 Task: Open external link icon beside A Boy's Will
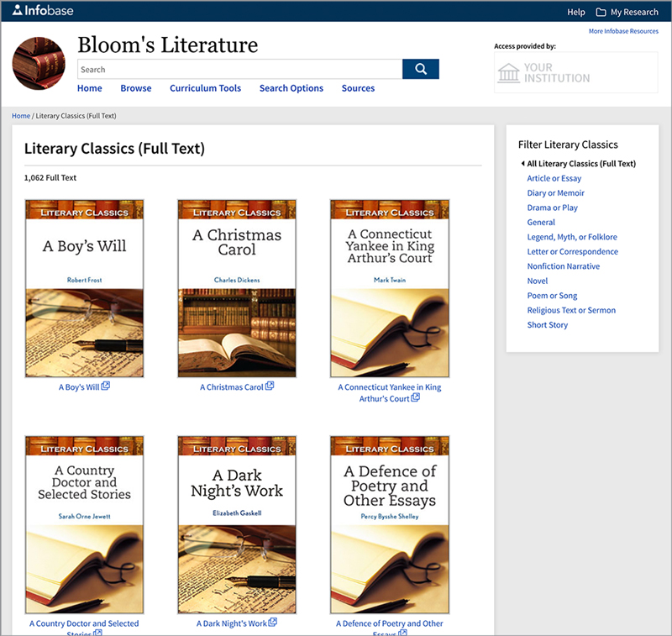(x=106, y=386)
